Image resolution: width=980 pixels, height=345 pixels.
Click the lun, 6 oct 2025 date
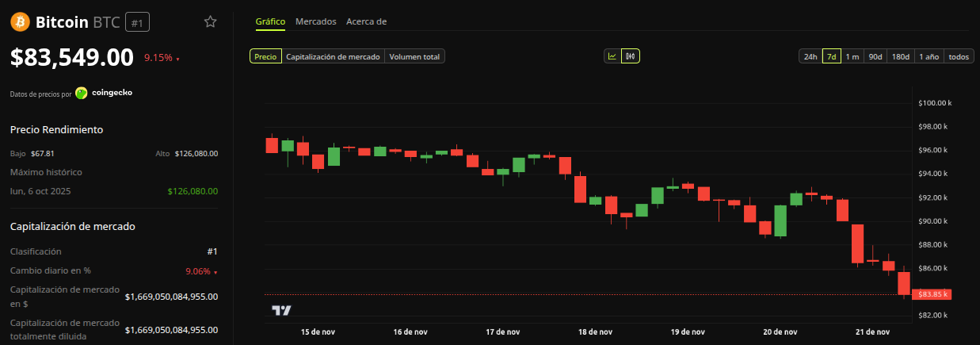click(41, 191)
